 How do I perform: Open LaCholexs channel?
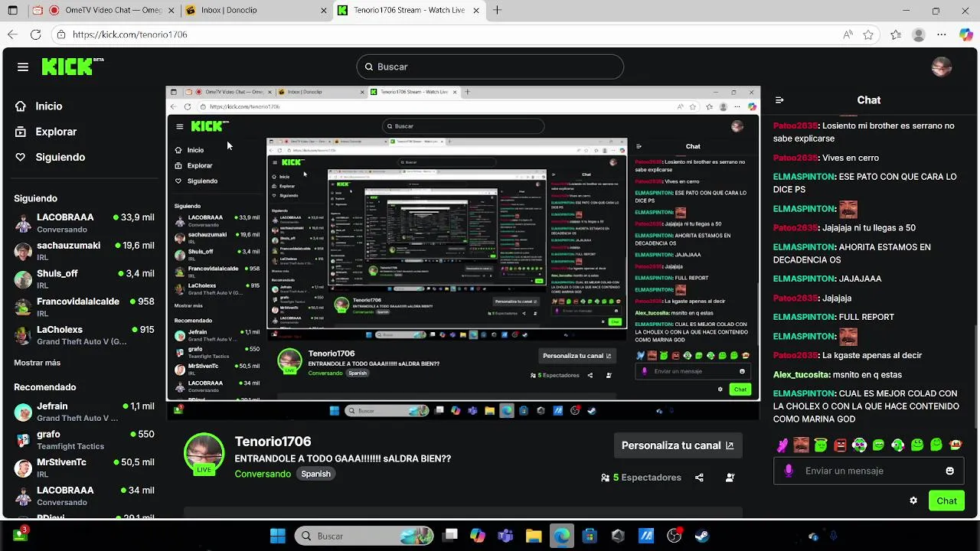point(84,335)
